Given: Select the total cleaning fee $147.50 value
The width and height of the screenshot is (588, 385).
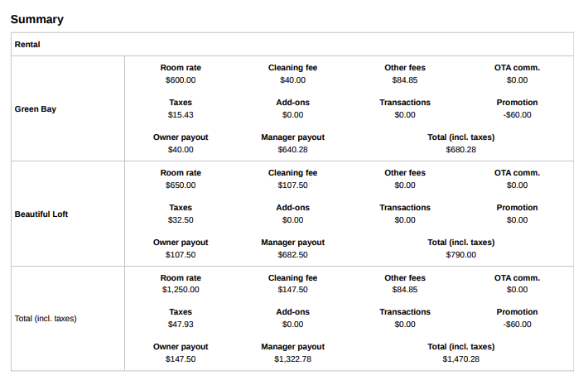Looking at the screenshot, I should (292, 290).
